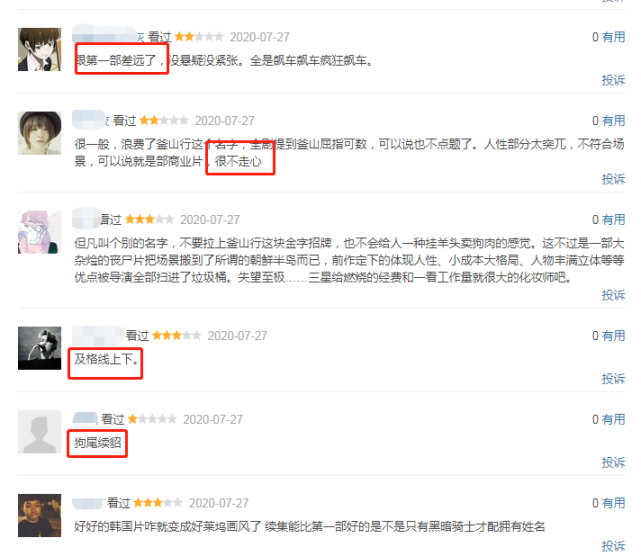Open the anime boy avatar of the first reviewer
641x556 pixels.
tap(40, 49)
